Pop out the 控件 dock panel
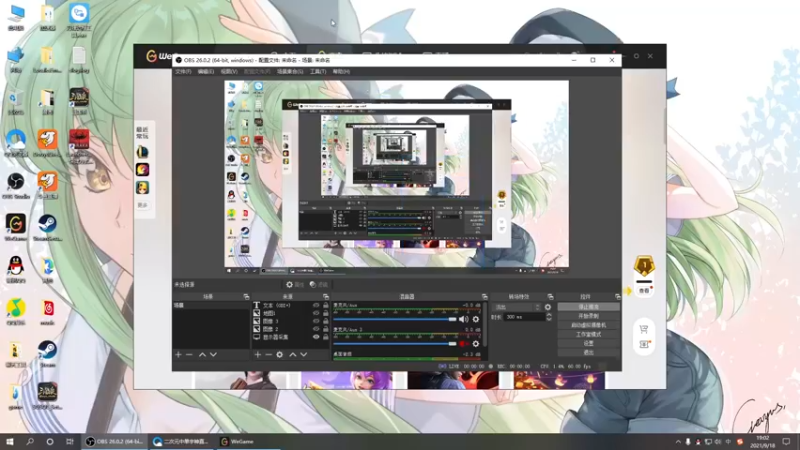The width and height of the screenshot is (800, 450). pyautogui.click(x=617, y=296)
